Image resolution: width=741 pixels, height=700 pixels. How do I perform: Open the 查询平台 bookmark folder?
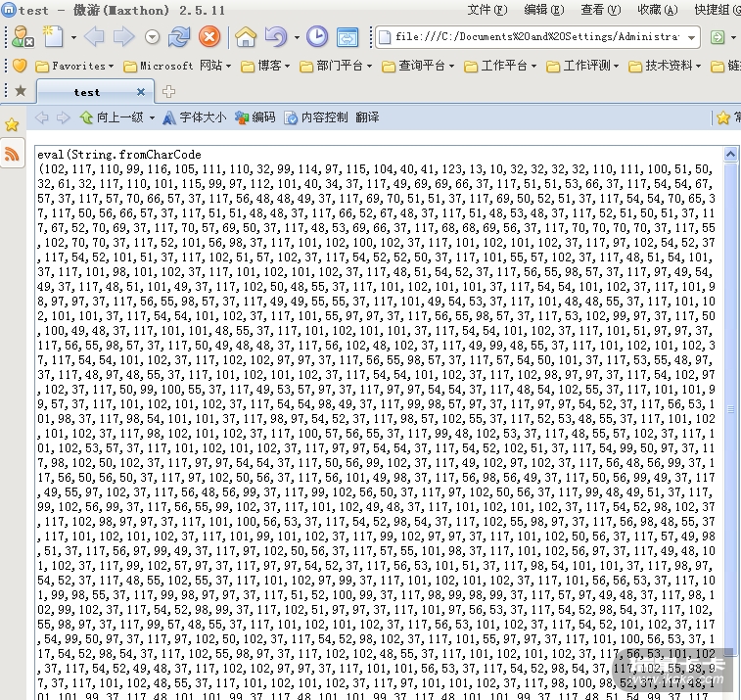418,67
